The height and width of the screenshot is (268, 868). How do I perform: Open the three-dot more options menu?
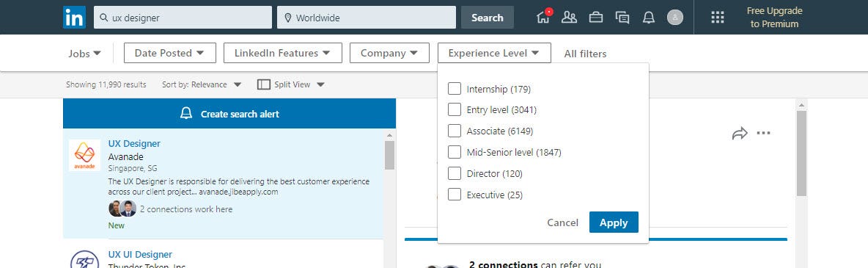point(763,133)
